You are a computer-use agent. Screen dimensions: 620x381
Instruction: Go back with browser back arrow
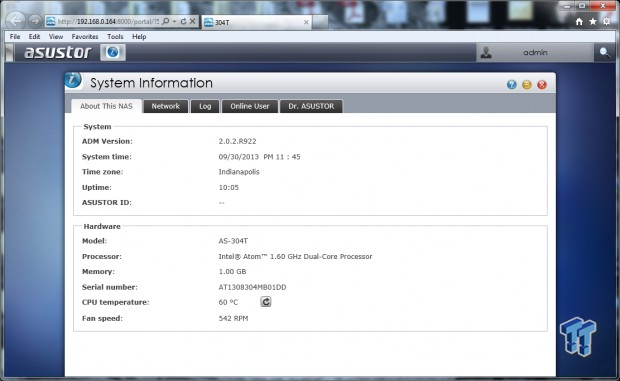(15, 21)
